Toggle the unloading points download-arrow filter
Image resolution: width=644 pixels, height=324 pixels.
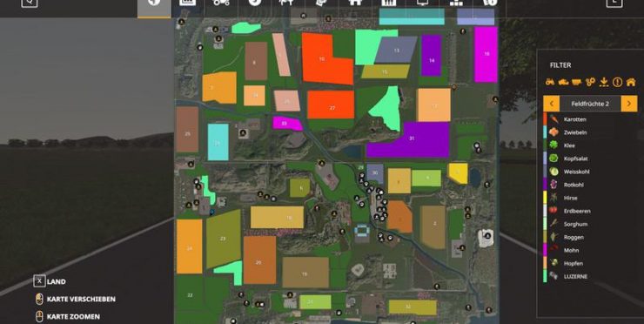tap(604, 82)
